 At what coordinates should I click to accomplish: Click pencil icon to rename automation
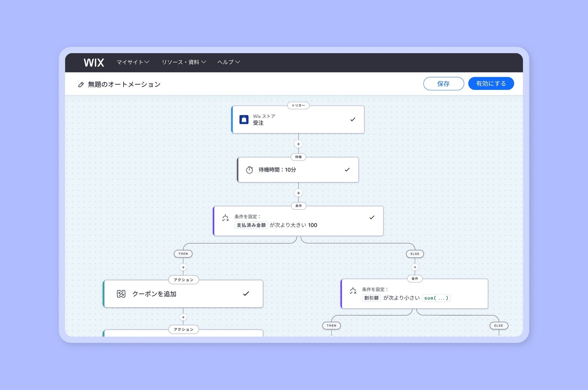tap(81, 85)
